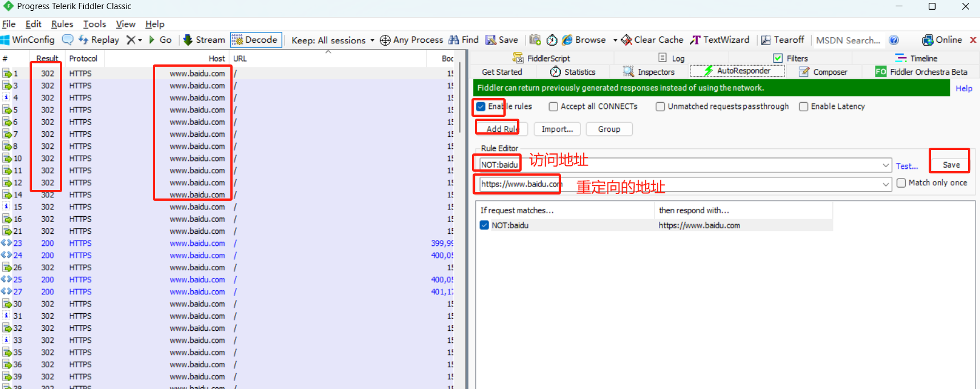
Task: Open the Filters tab
Action: [x=791, y=58]
